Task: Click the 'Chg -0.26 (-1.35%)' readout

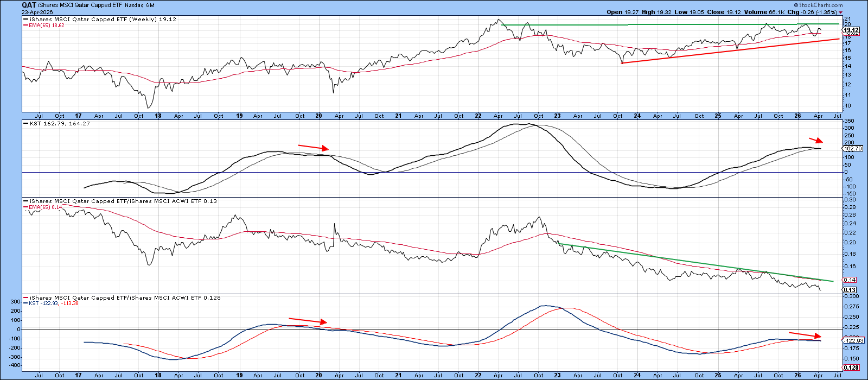Action: click(813, 12)
